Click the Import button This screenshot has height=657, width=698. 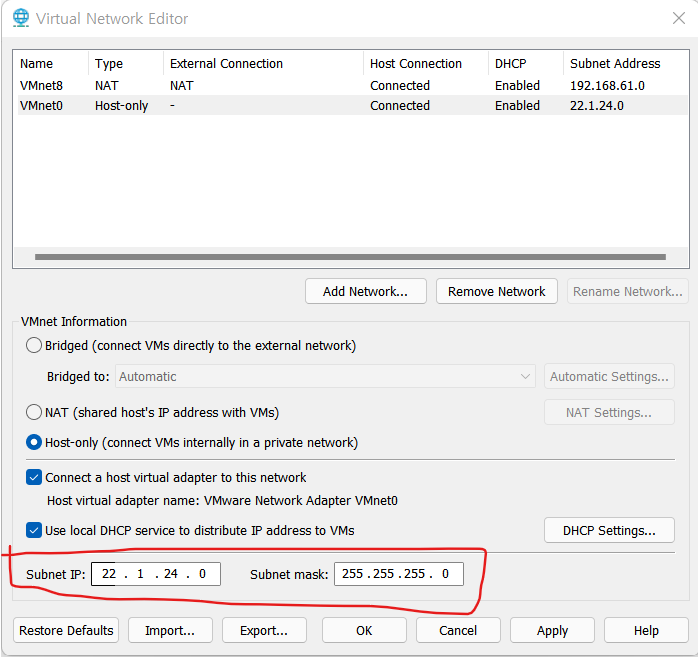click(170, 630)
